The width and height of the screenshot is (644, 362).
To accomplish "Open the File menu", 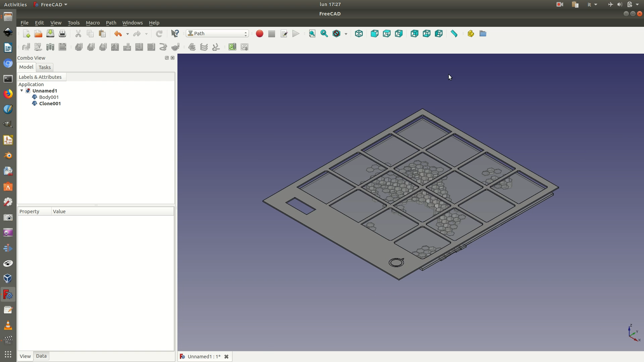I will click(x=24, y=23).
